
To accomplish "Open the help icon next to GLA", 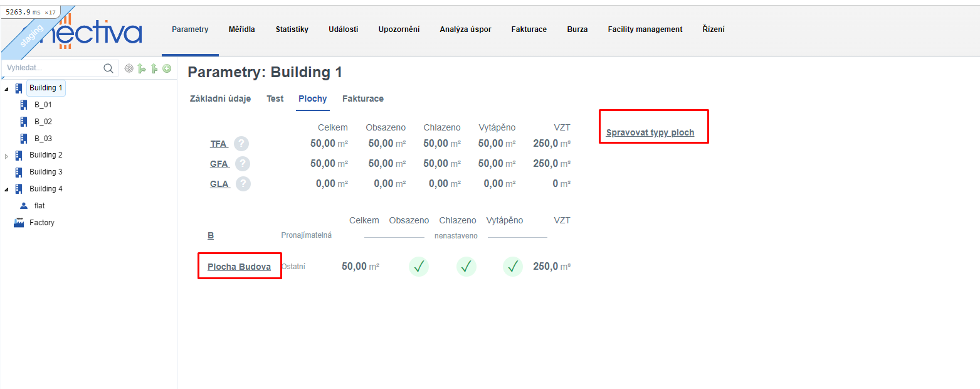I will [x=243, y=184].
